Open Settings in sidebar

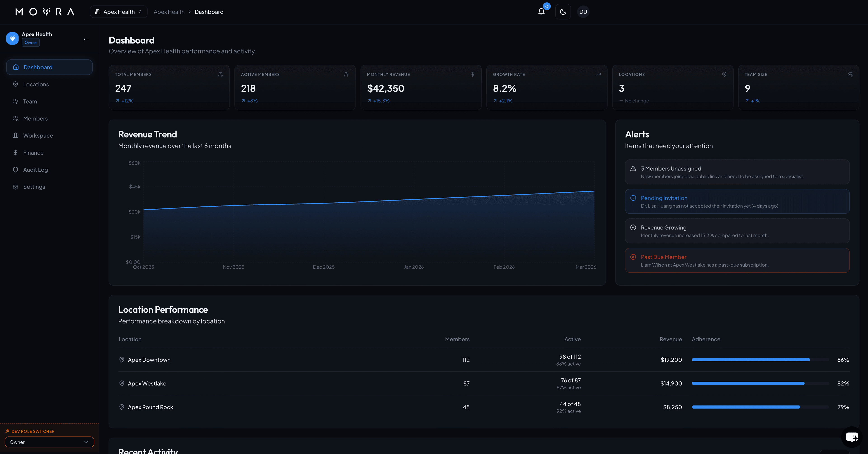coord(49,187)
